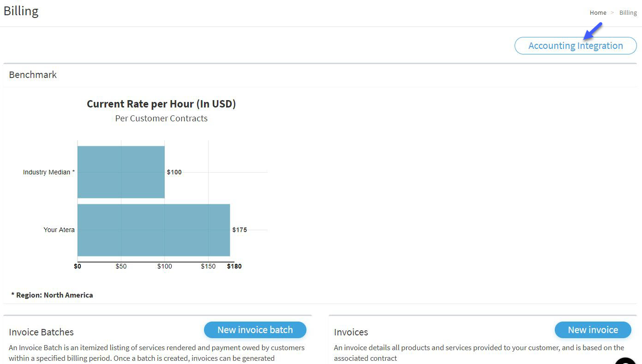Click the $50 axis tick label
The height and width of the screenshot is (364, 642).
[x=121, y=266]
